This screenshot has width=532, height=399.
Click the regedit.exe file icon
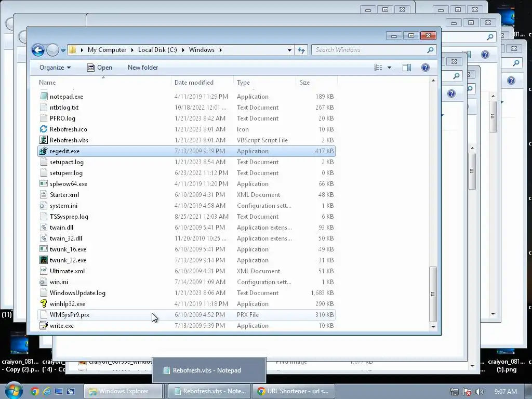click(x=44, y=151)
